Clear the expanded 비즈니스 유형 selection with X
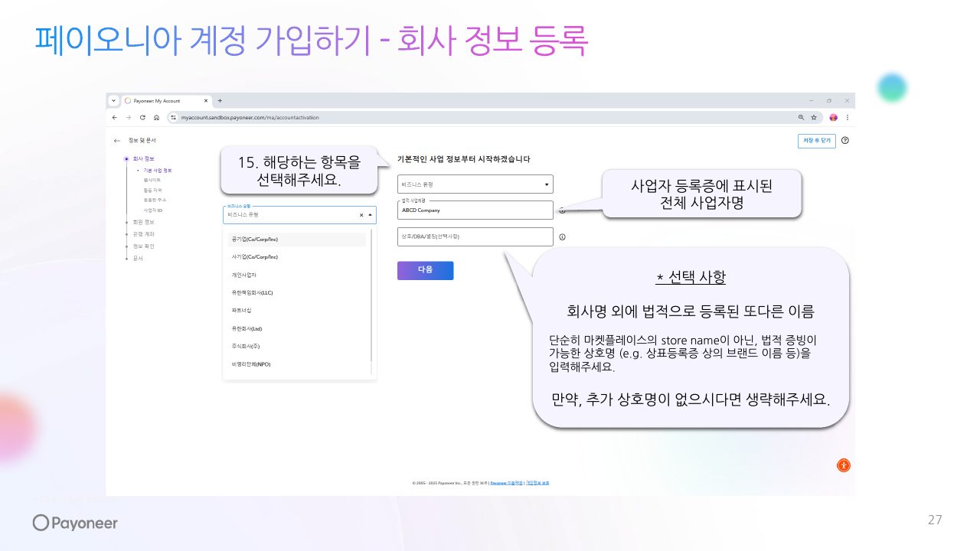The image size is (980, 551). [361, 215]
